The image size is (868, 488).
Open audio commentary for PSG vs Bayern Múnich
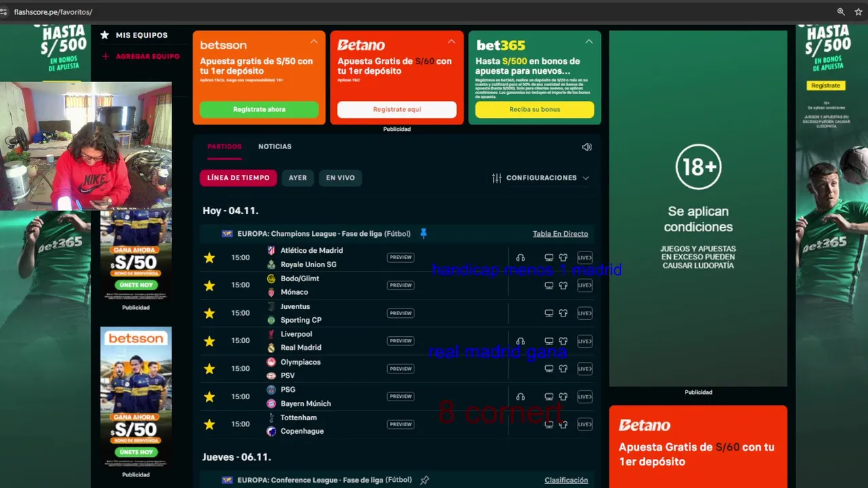(520, 396)
